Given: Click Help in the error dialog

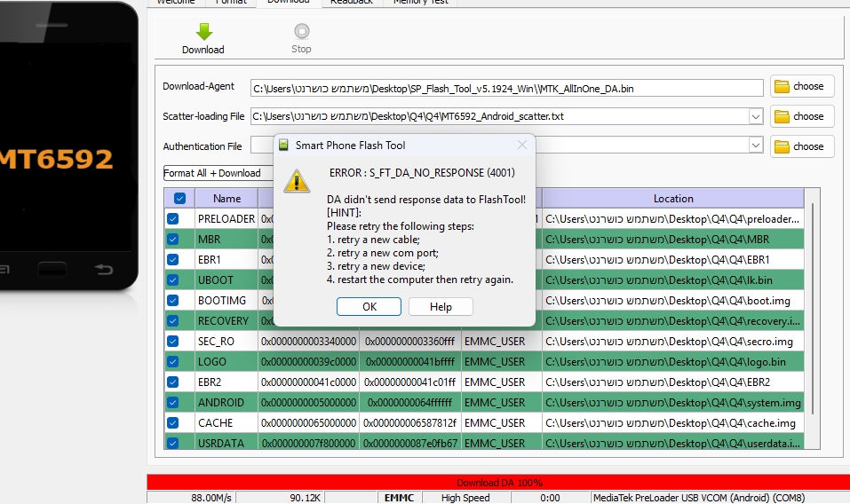Looking at the screenshot, I should tap(441, 306).
